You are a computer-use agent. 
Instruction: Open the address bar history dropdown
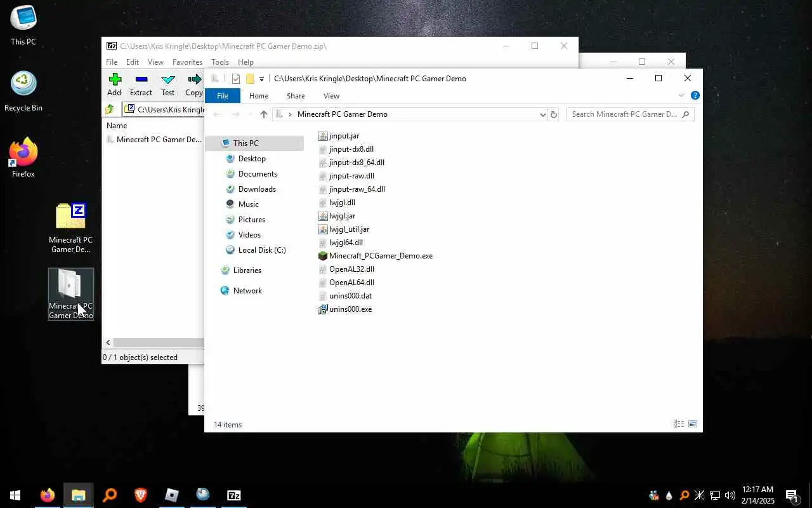[x=542, y=114]
